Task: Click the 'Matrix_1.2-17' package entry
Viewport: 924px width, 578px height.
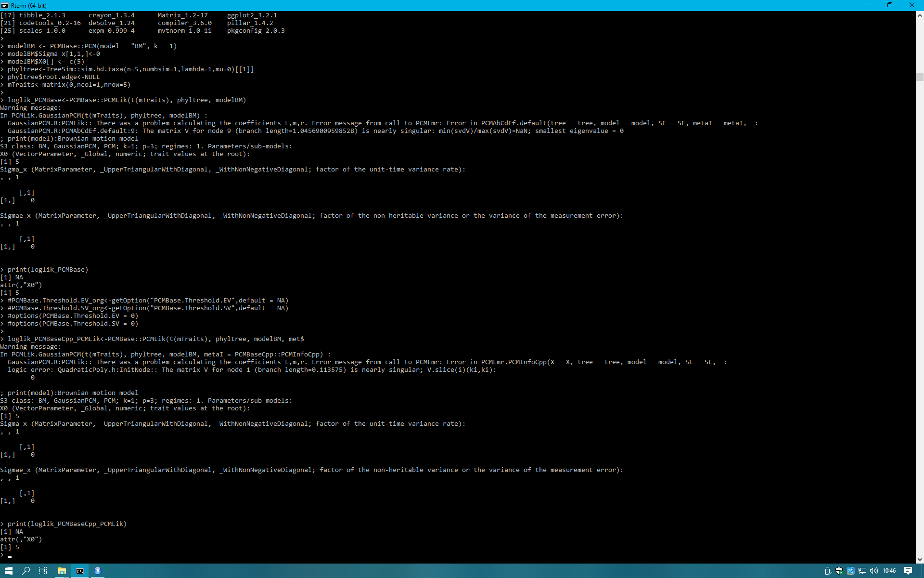Action: pos(182,15)
